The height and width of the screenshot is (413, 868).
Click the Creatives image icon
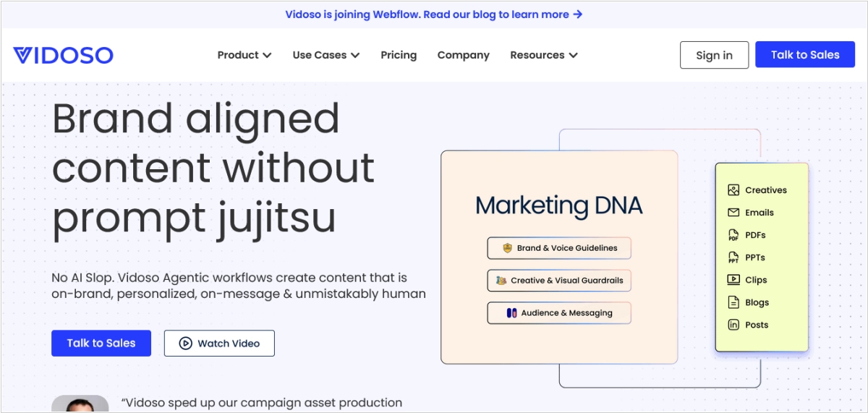tap(733, 190)
